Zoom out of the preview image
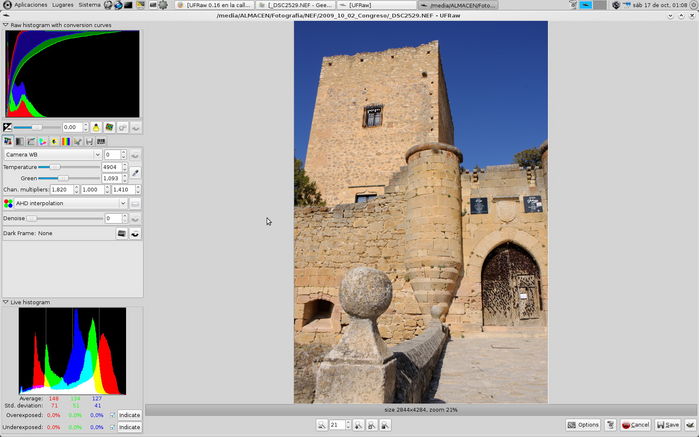Viewport: 699px width, 437px height. 322,425
